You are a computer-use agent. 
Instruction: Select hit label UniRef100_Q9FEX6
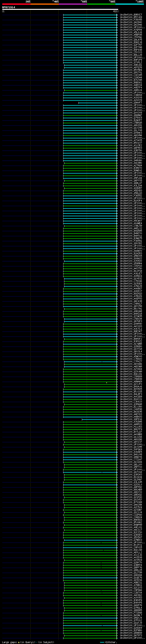131,419
